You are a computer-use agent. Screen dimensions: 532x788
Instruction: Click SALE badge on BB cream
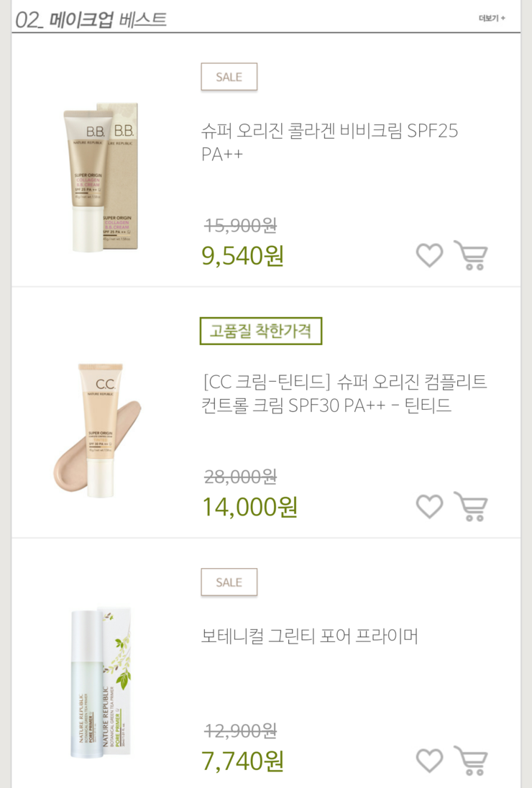click(x=229, y=77)
